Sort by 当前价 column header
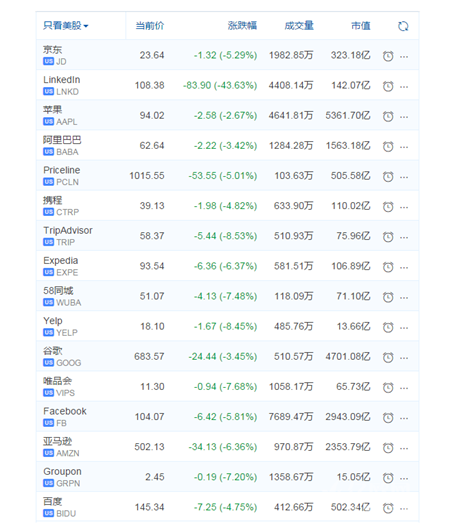Screen dimensions: 450x528 pos(150,26)
